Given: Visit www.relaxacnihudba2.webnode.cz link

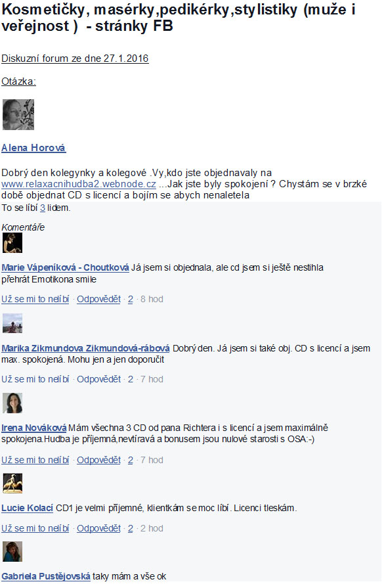Looking at the screenshot, I should pyautogui.click(x=79, y=184).
